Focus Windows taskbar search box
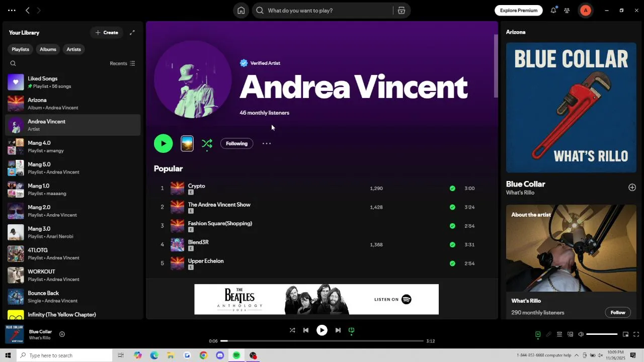The image size is (644, 362). (64, 355)
